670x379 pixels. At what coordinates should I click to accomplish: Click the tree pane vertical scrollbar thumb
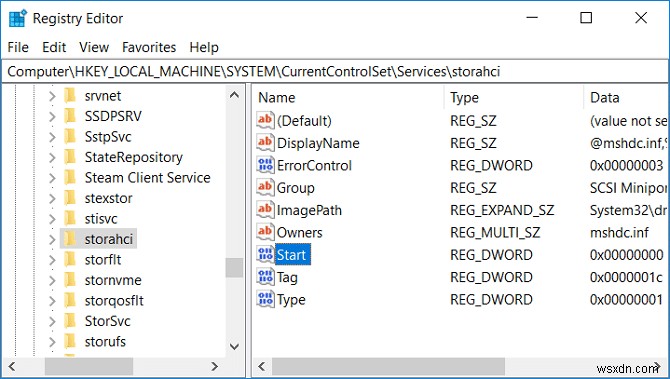point(234,267)
